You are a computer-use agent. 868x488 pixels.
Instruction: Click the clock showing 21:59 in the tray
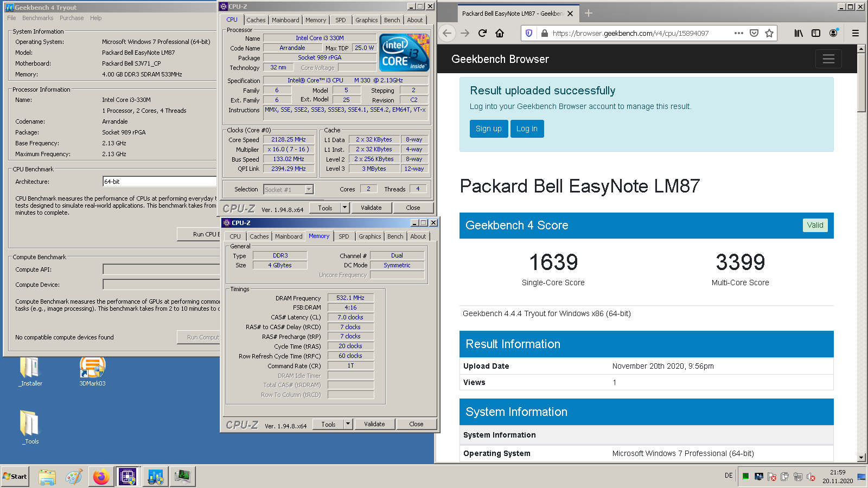point(838,472)
